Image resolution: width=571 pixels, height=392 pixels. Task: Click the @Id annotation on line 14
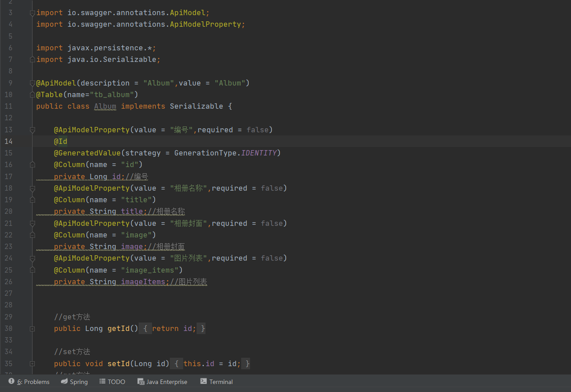point(61,141)
